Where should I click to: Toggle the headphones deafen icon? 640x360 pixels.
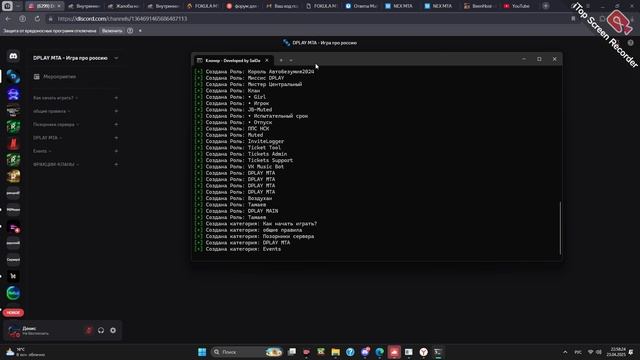pyautogui.click(x=101, y=330)
